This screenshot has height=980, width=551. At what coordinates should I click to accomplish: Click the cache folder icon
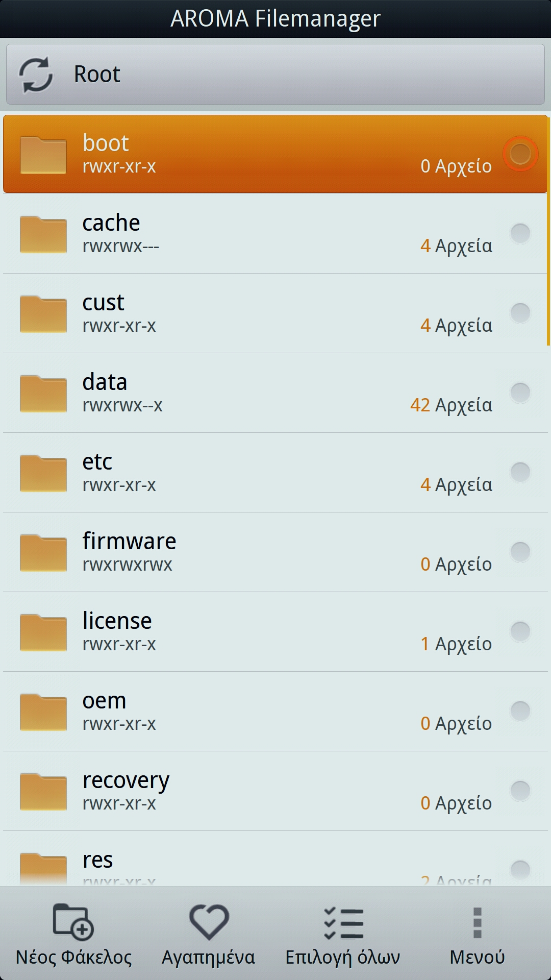tap(43, 234)
